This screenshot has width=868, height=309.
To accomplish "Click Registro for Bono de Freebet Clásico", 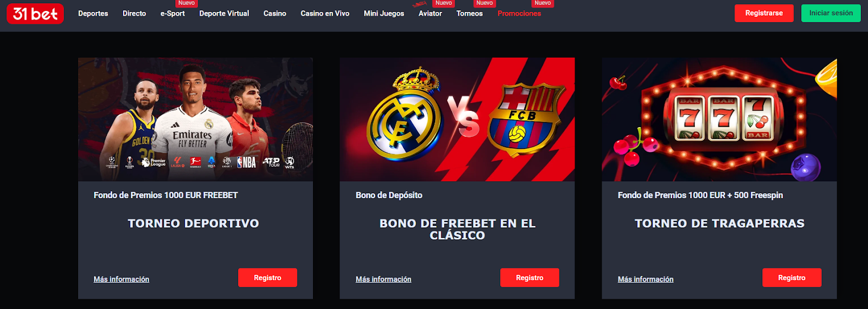I will click(x=529, y=278).
